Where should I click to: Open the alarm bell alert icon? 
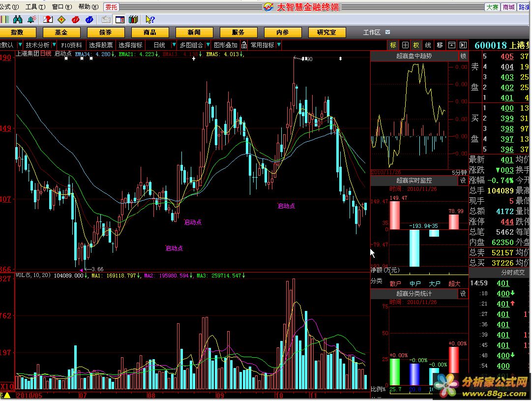click(31, 19)
